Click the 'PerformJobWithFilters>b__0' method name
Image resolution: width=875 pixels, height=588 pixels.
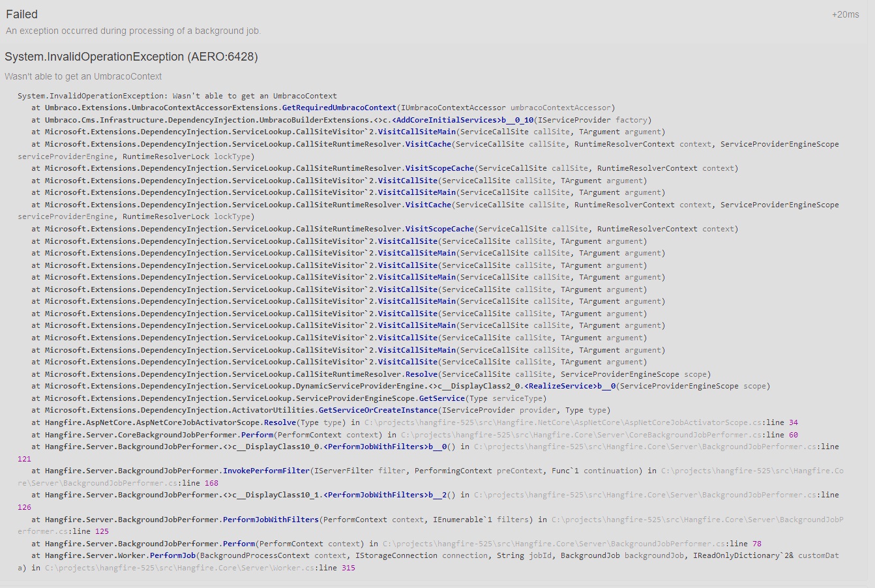(x=385, y=447)
